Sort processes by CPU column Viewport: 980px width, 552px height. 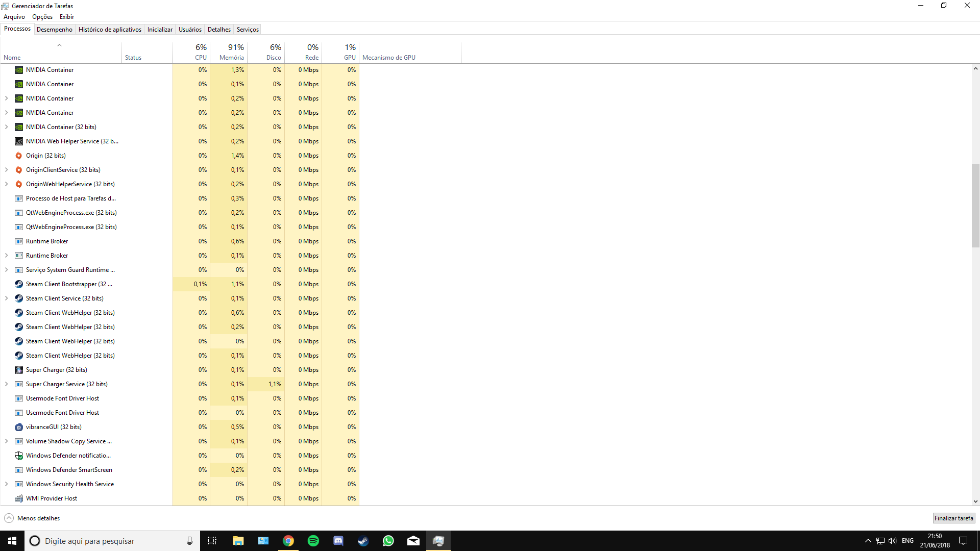191,53
